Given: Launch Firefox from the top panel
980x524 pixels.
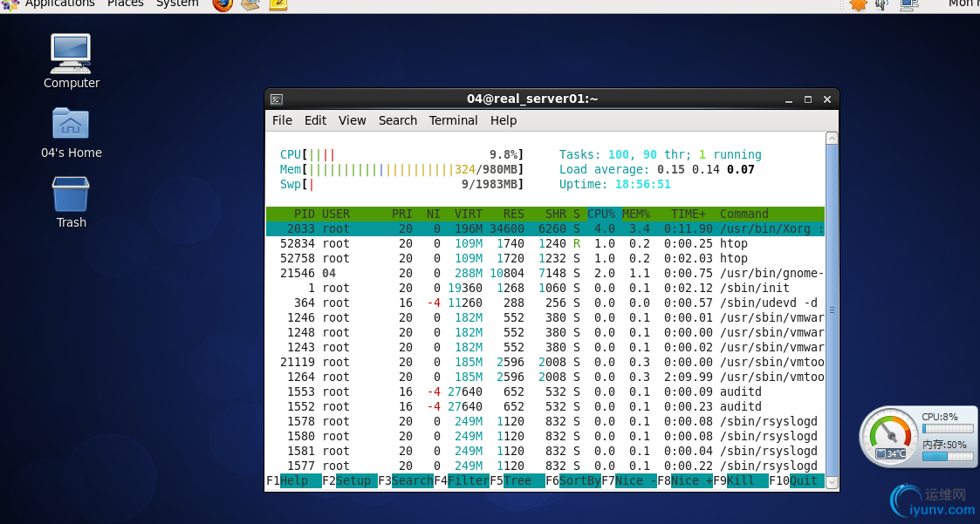Looking at the screenshot, I should (223, 4).
